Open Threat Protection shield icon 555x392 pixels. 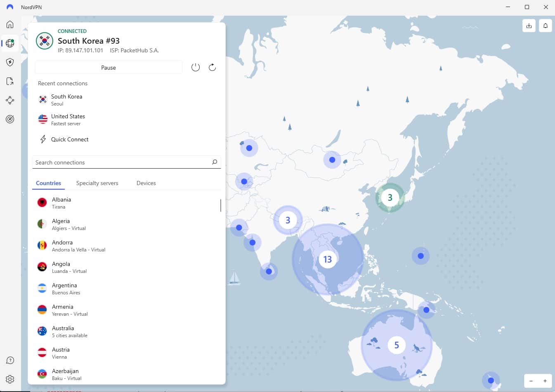point(10,62)
